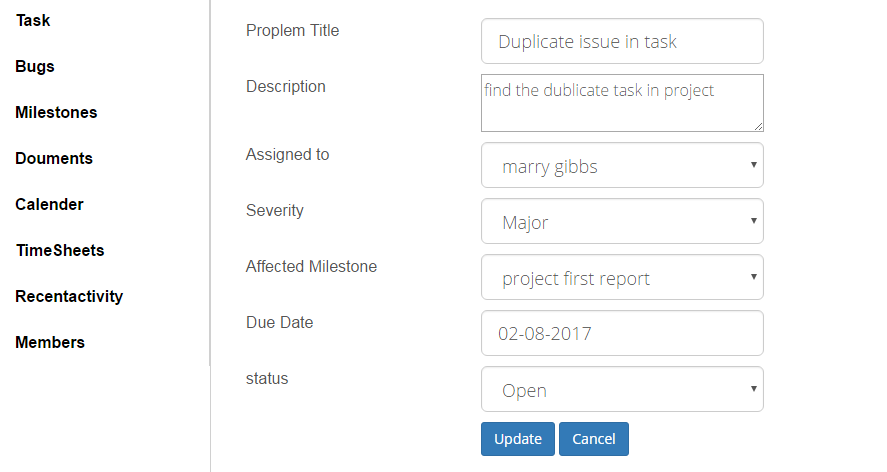The height and width of the screenshot is (472, 887).
Task: Go to the Bugs section
Action: tap(35, 66)
